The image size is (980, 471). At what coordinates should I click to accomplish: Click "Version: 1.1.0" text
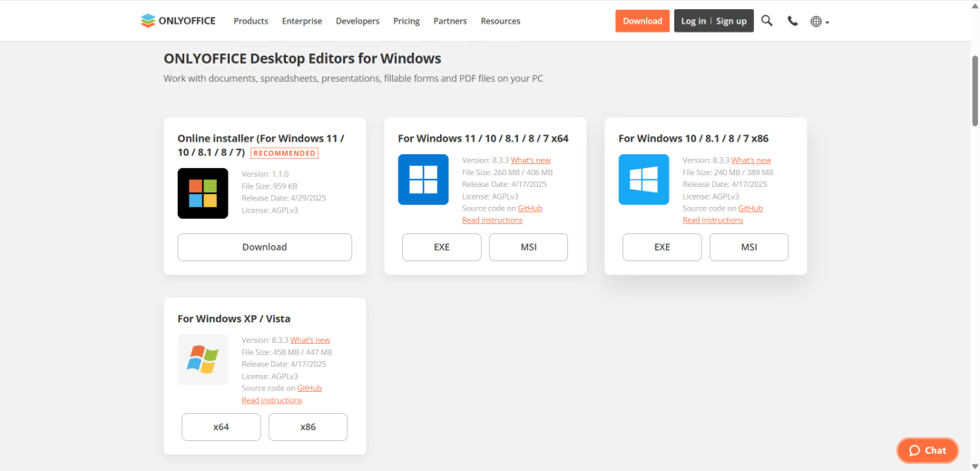265,174
